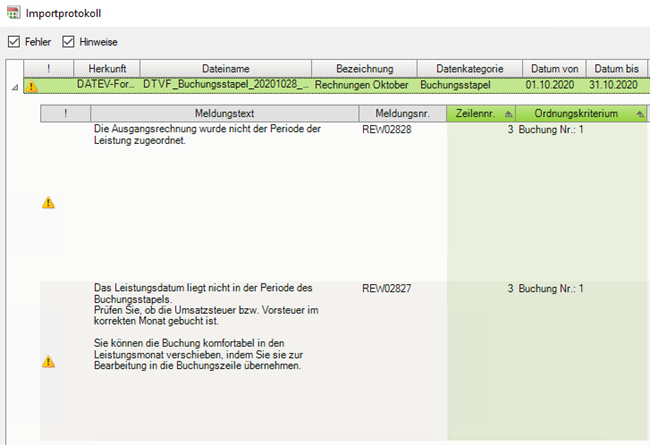650x445 pixels.
Task: Click warning icon for message REW02828
Action: (x=48, y=203)
